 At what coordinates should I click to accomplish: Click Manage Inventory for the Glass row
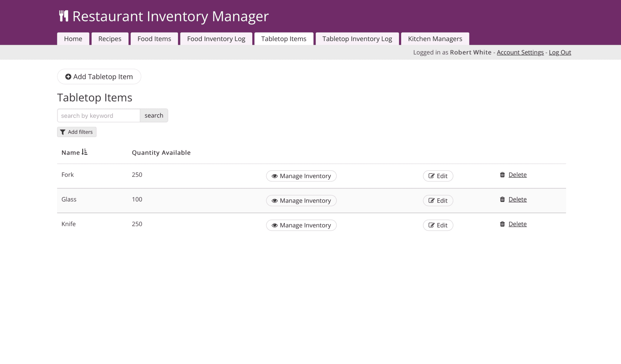point(301,200)
